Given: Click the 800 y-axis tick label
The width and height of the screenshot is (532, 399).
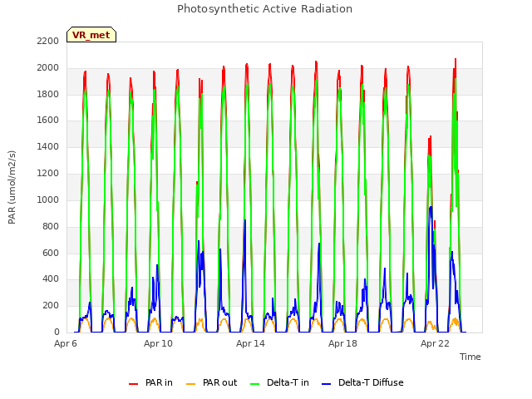Looking at the screenshot, I should pos(51,226).
